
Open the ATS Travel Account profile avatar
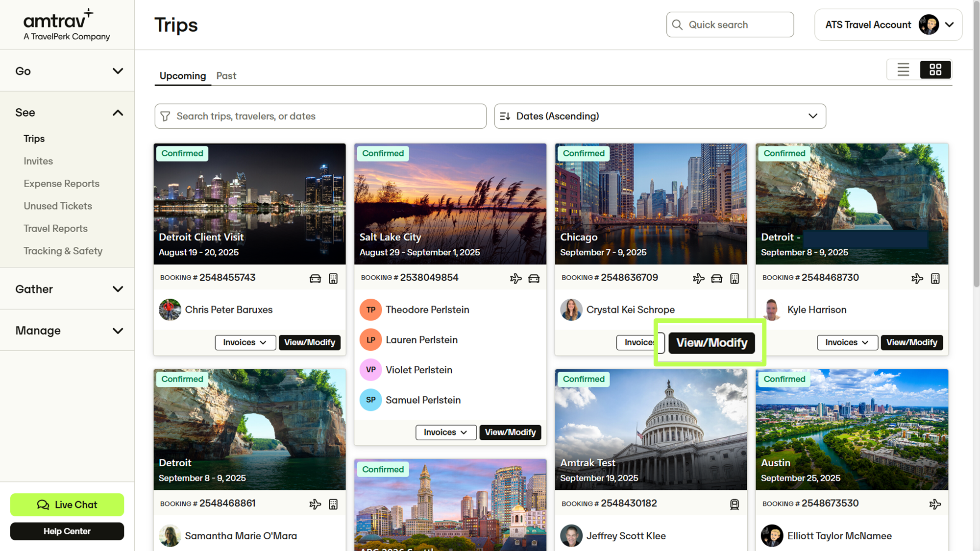[x=929, y=24]
